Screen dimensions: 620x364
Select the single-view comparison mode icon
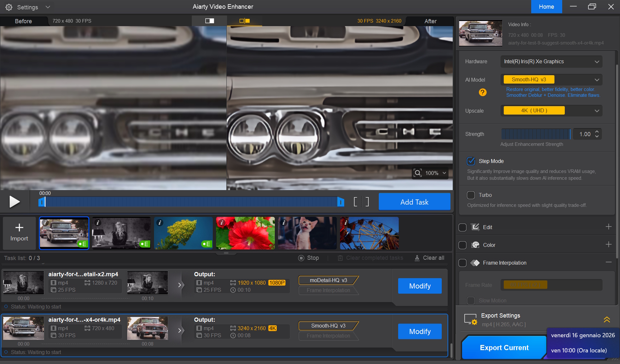pos(210,21)
